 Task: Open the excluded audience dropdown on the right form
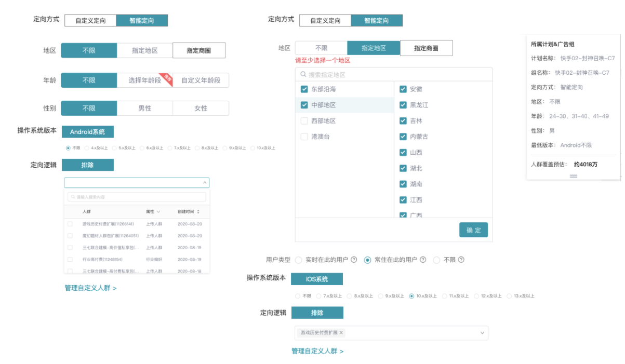point(482,332)
